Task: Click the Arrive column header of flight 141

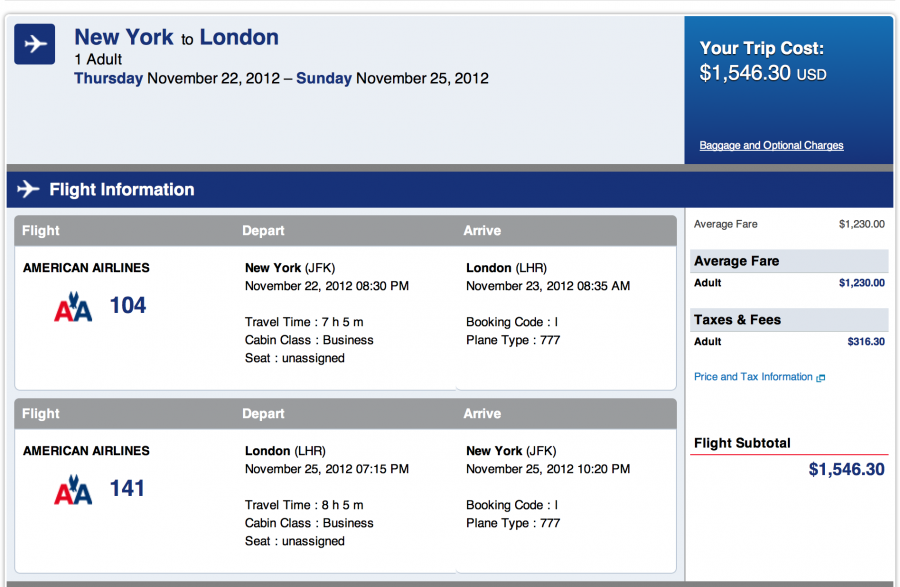Action: pos(482,414)
